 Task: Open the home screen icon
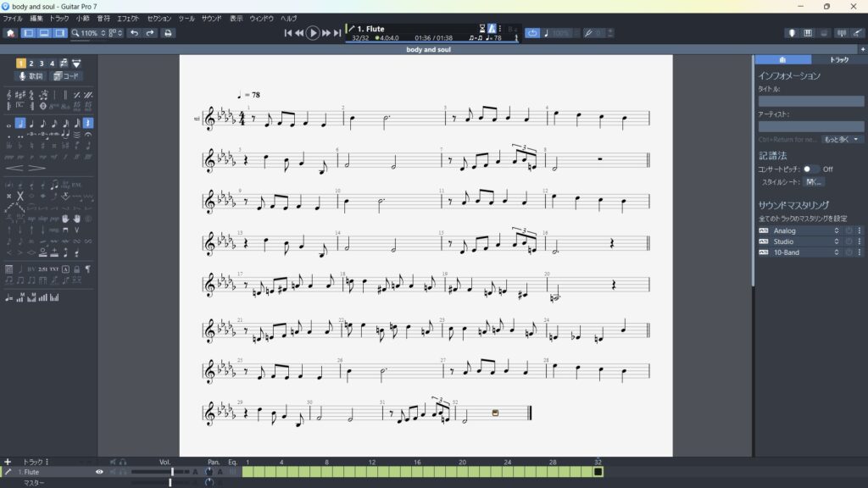click(10, 33)
